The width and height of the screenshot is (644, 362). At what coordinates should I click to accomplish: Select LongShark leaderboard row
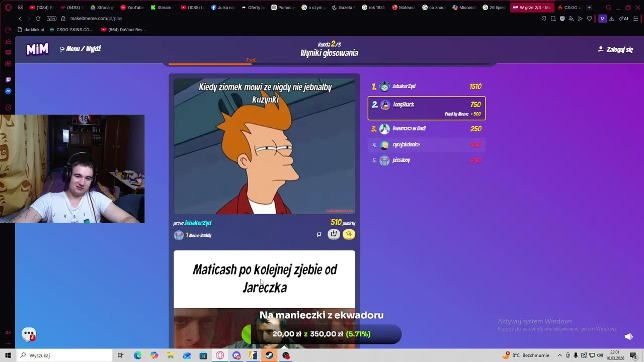[427, 108]
